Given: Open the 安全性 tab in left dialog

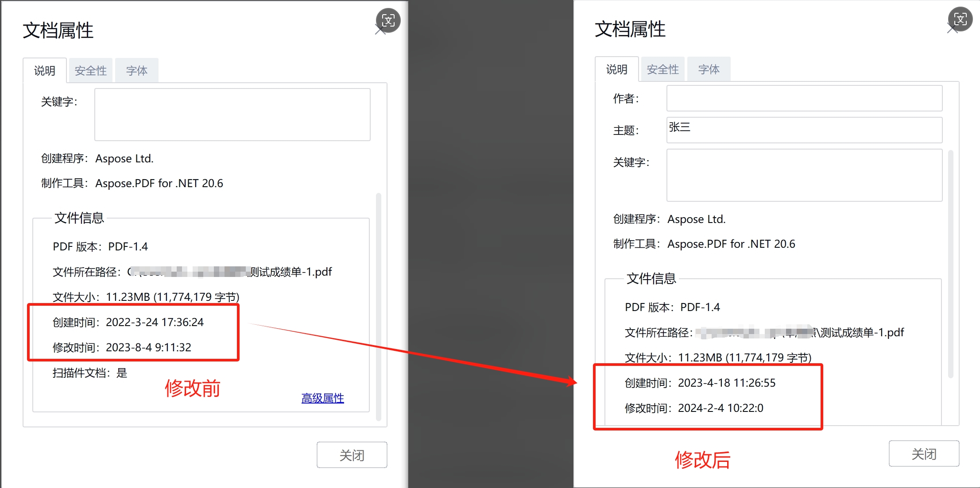Looking at the screenshot, I should tap(90, 71).
